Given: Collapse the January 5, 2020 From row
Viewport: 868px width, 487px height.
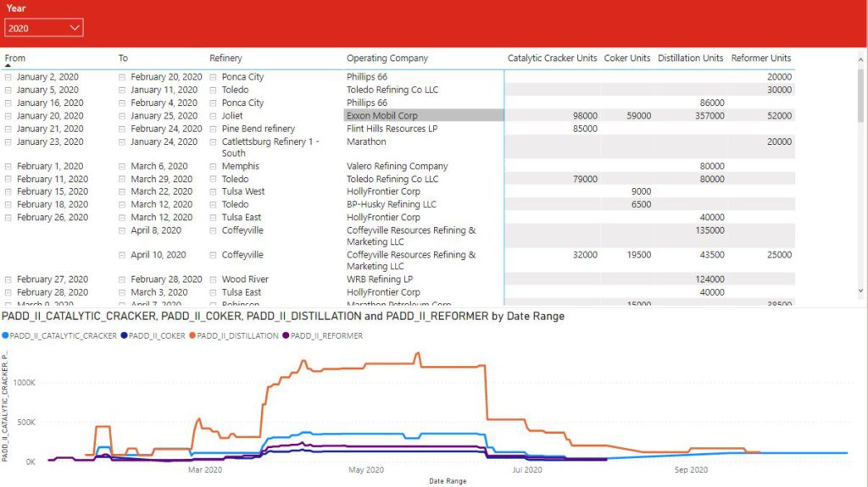Looking at the screenshot, I should tap(8, 91).
